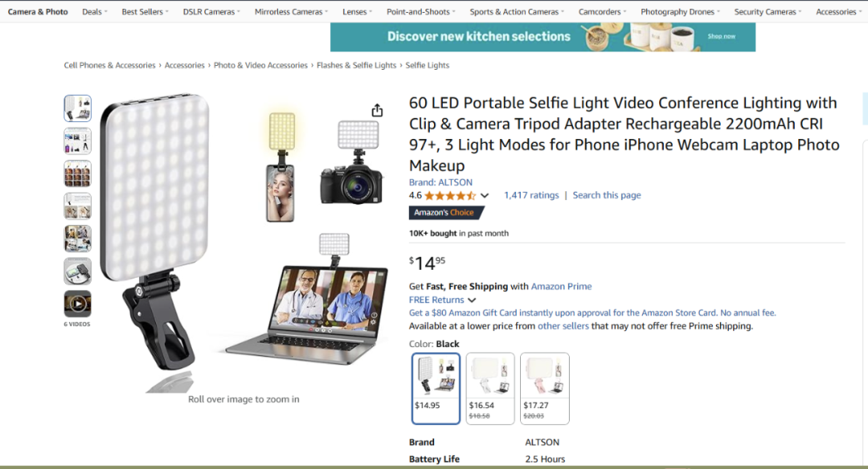Visit the Brand: ALTSON store link

click(440, 182)
